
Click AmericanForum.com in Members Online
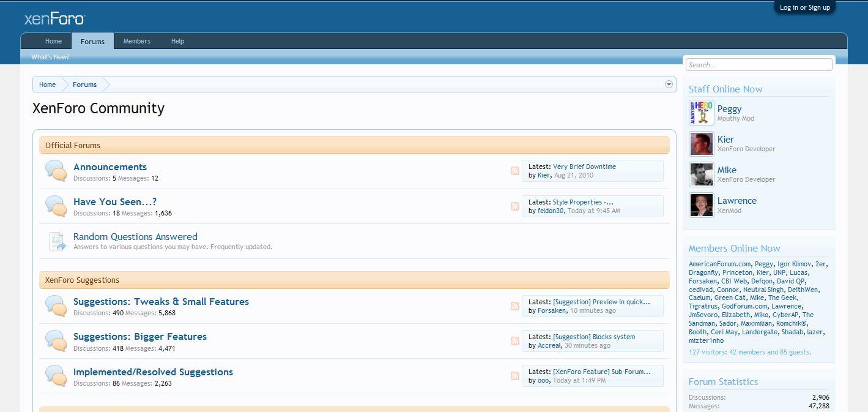pos(719,264)
